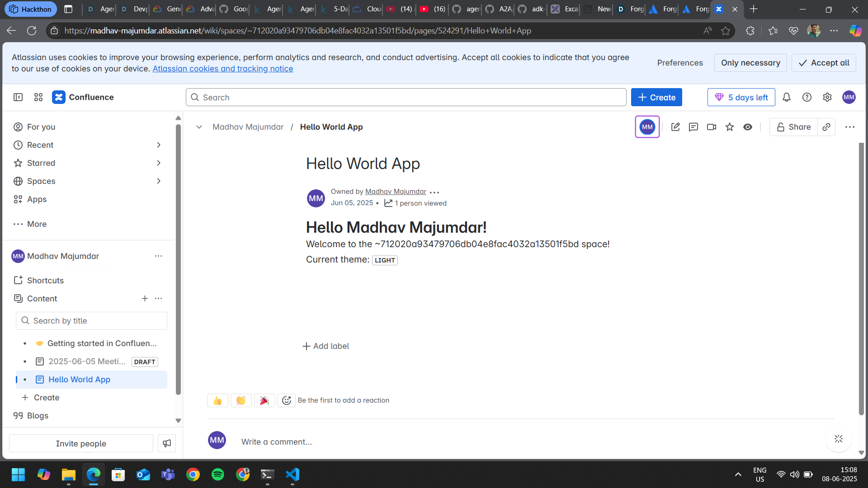
Task: Open the notifications bell
Action: point(787,97)
